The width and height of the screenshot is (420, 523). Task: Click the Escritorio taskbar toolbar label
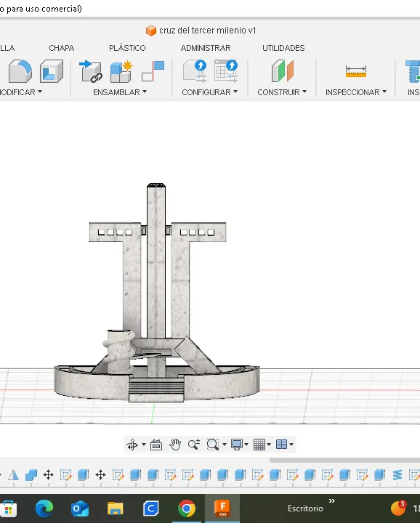tap(305, 508)
